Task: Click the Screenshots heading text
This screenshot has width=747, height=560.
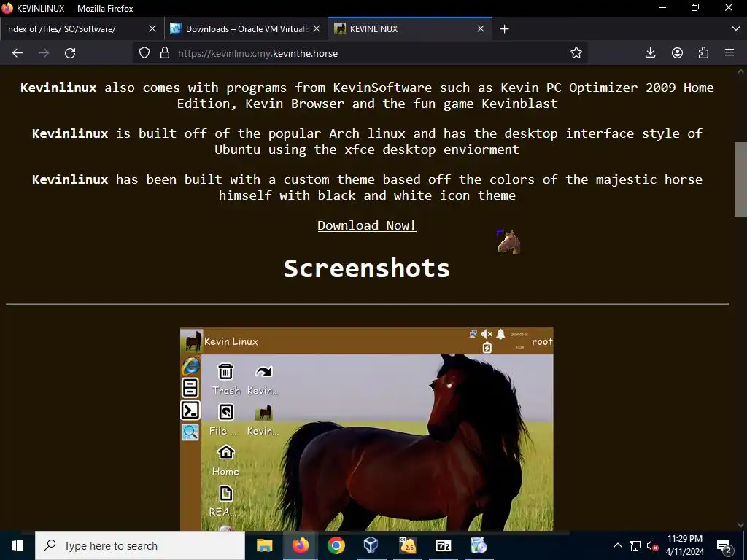Action: tap(367, 268)
